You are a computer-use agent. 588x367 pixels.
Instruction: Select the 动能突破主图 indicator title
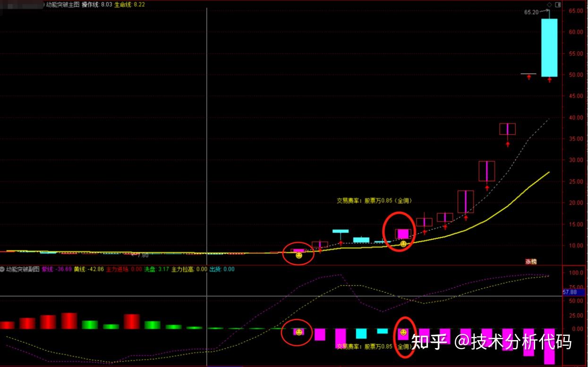tap(63, 4)
